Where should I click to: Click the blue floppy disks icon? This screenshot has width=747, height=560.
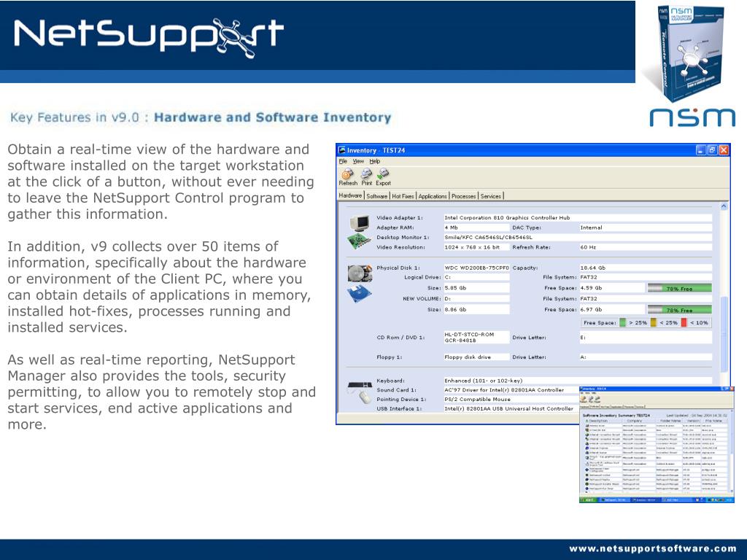[x=360, y=294]
